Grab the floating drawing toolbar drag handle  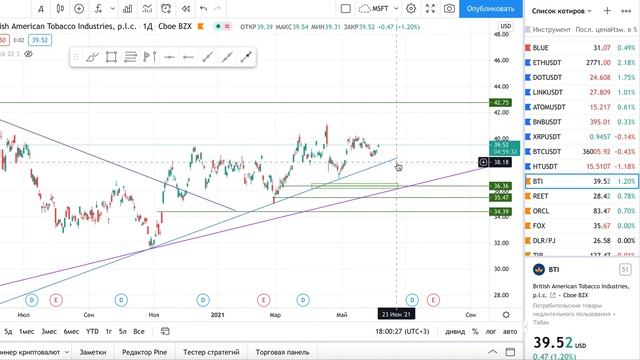(x=76, y=57)
